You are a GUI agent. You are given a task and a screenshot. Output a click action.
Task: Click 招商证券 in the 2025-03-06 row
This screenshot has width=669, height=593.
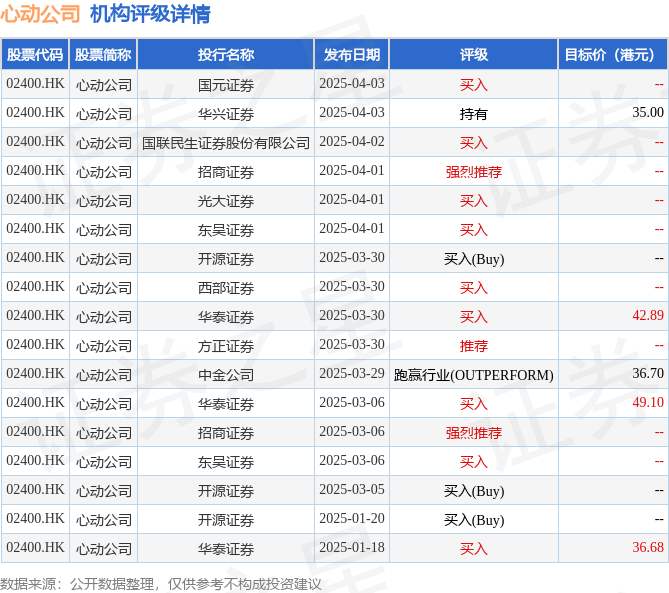click(x=226, y=433)
